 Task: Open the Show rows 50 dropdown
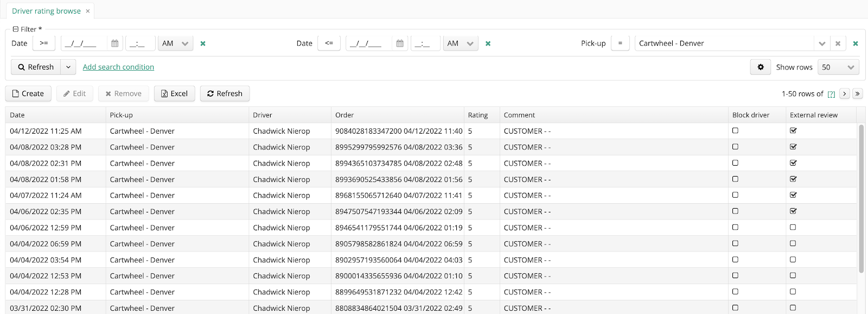coord(838,67)
